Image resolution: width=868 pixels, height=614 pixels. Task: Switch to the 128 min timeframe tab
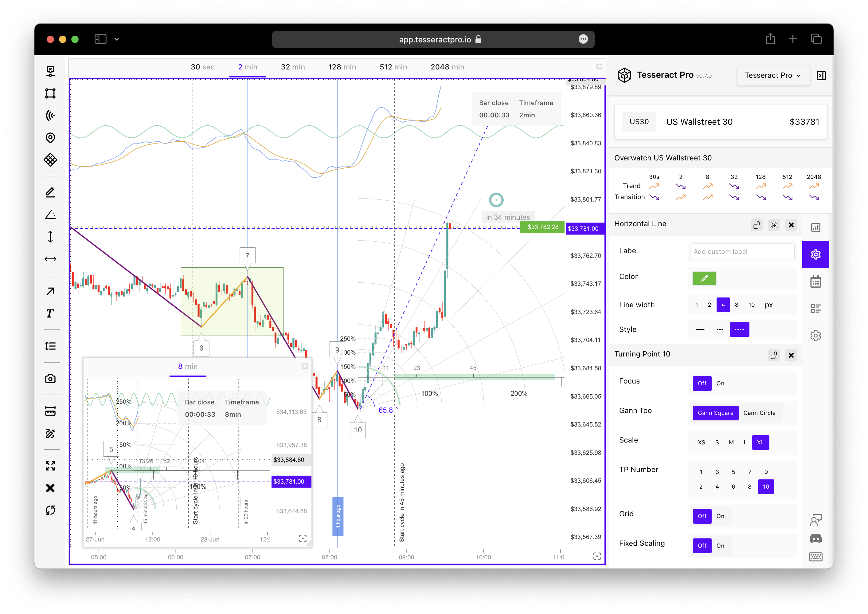click(x=342, y=67)
